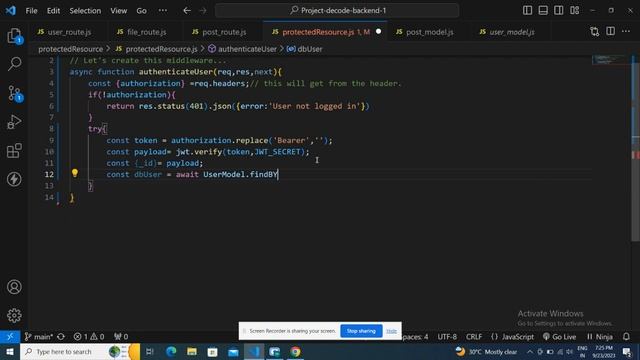Open the errors and warnings indicator
Screen dimensions: 640x360
89,337
